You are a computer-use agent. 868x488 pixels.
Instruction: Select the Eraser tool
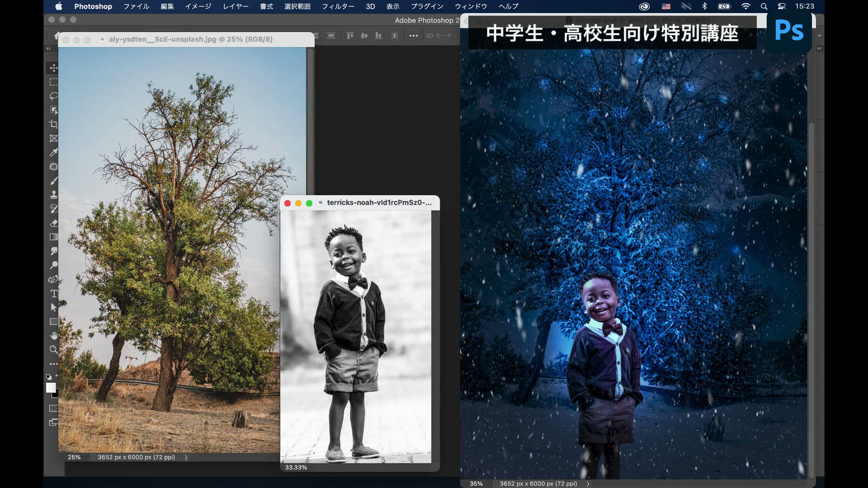tap(53, 223)
